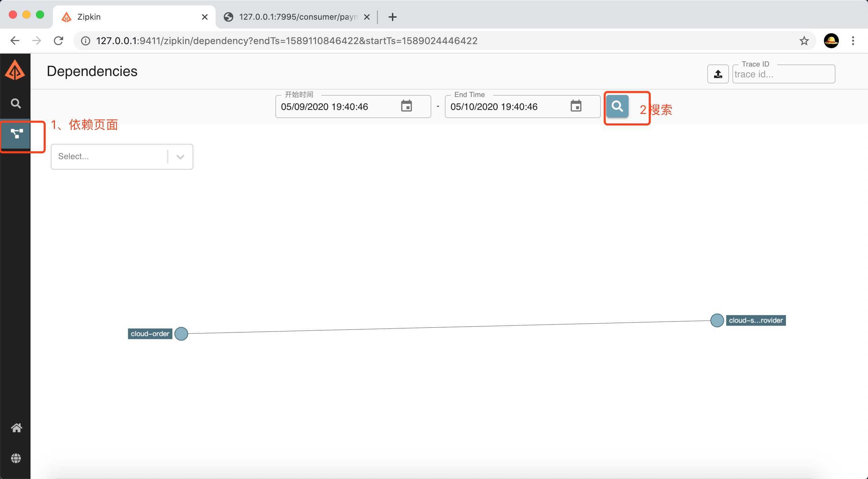
Task: Open the Chrome three-dot menu
Action: 853,41
